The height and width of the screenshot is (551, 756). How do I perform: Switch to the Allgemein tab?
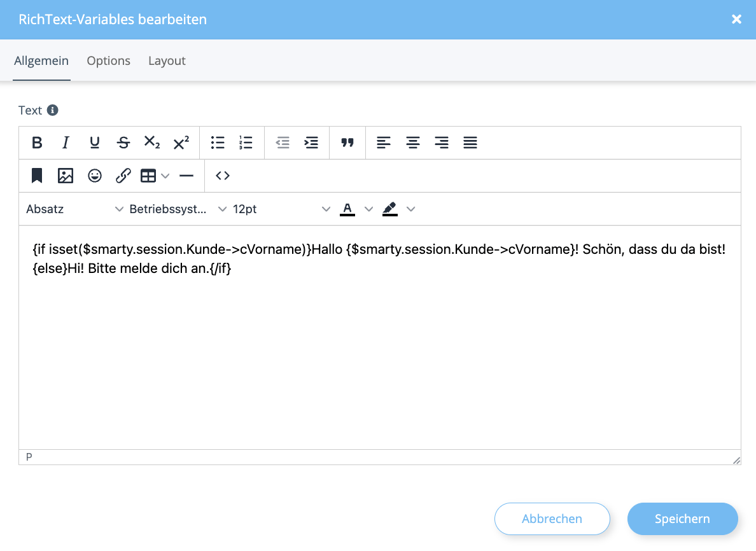click(x=41, y=60)
